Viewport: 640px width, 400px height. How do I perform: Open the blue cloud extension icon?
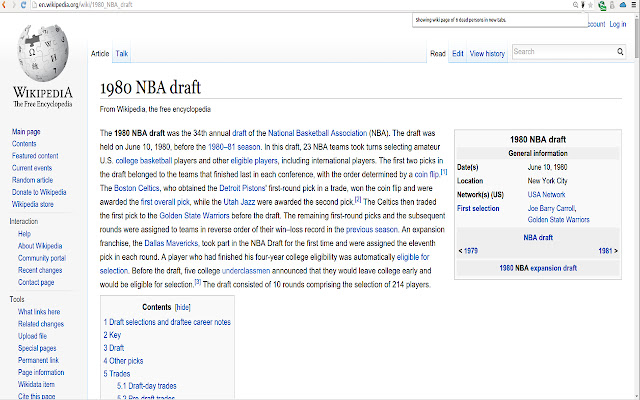[623, 5]
